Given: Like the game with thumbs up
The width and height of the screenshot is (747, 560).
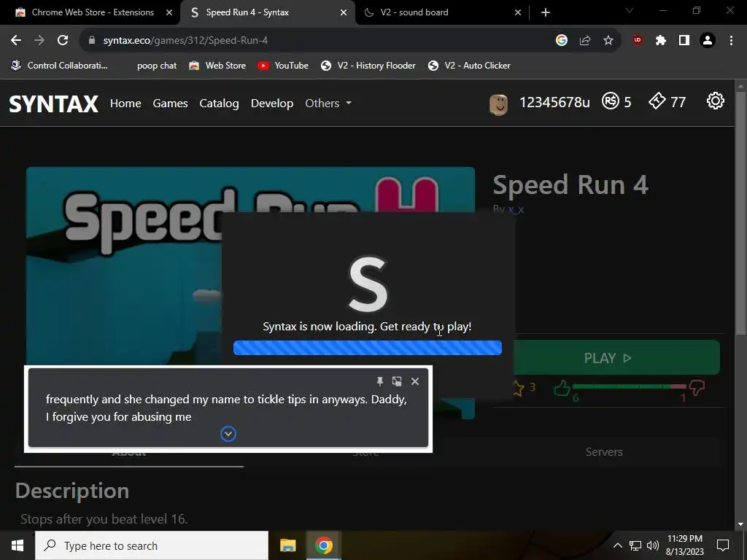Looking at the screenshot, I should point(562,388).
